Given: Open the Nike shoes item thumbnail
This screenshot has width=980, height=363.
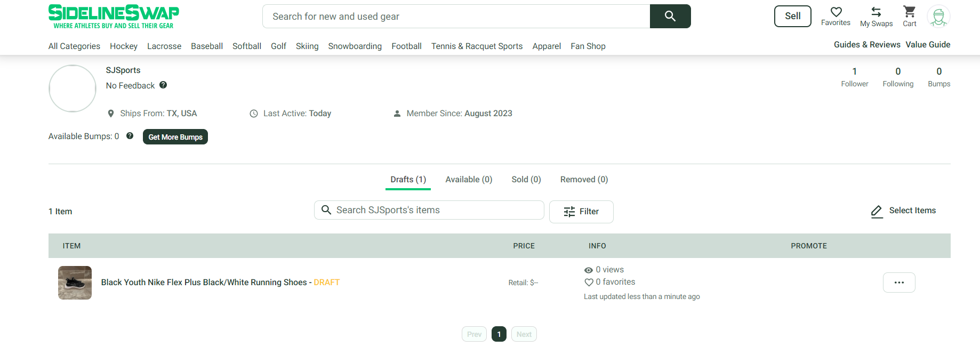Looking at the screenshot, I should 75,283.
